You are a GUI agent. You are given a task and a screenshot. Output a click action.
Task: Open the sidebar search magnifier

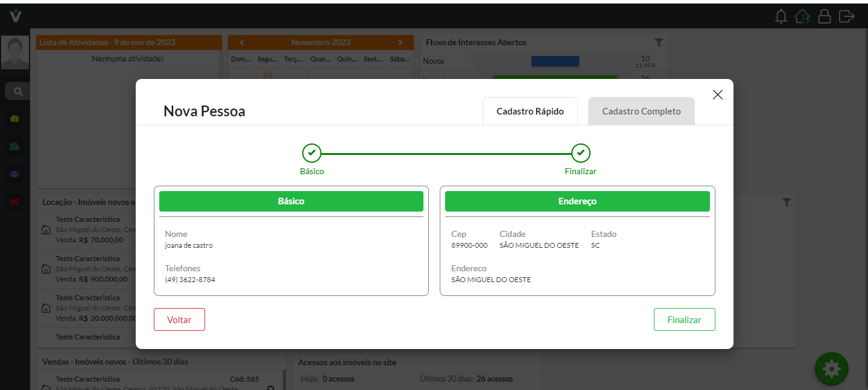pos(18,92)
